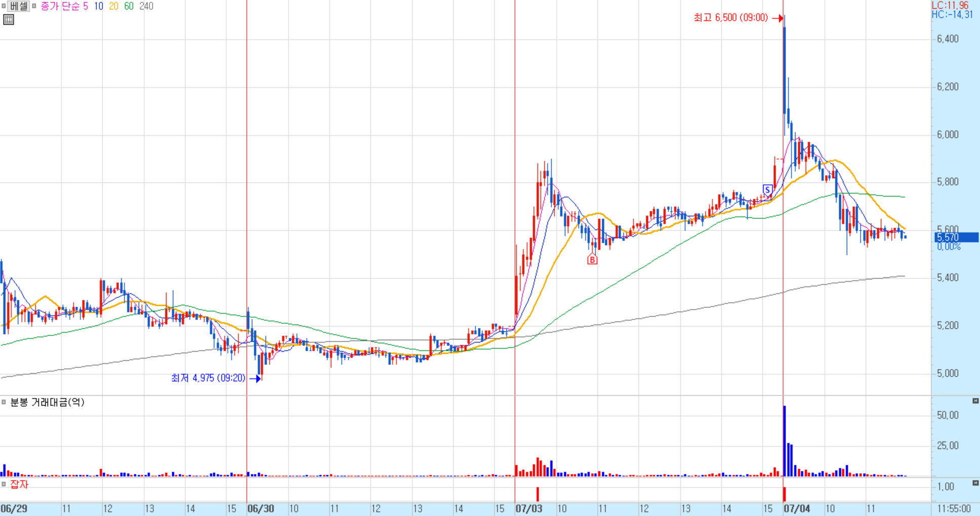Click the 25.00 volume axis label
This screenshot has height=516, width=980.
click(x=948, y=446)
